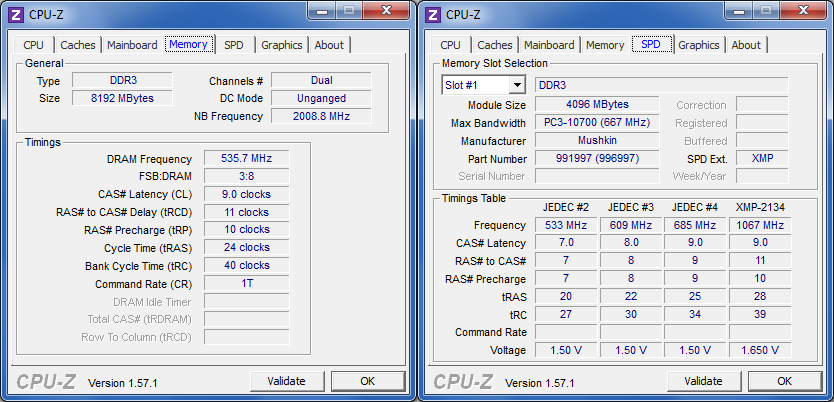Select Memory tab in the right window
This screenshot has width=834, height=402.
[605, 45]
